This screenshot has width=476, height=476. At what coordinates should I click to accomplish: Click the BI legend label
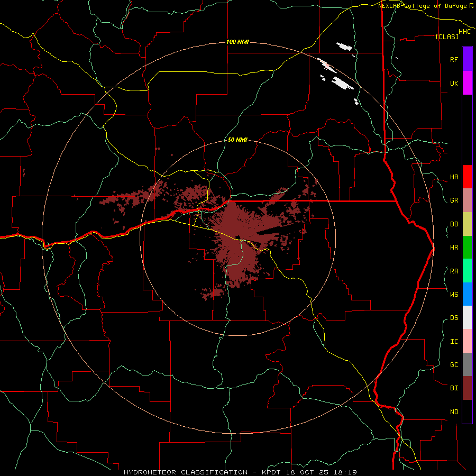pos(454,388)
